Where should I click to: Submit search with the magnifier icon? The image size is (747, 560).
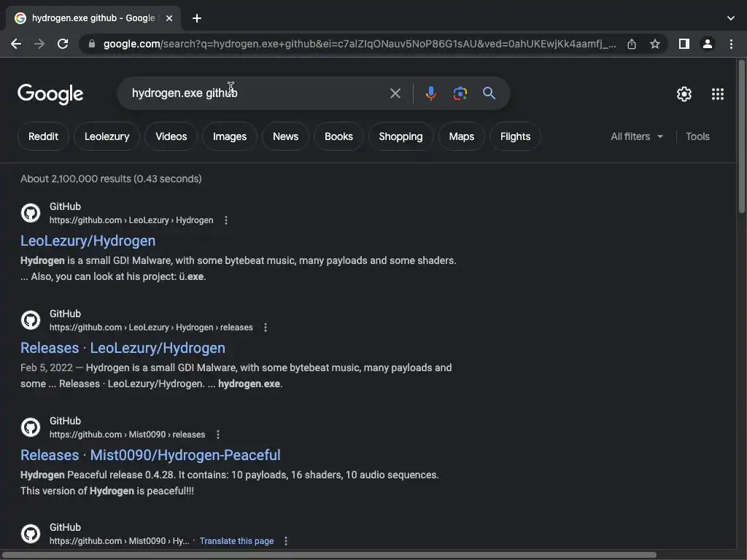[489, 93]
